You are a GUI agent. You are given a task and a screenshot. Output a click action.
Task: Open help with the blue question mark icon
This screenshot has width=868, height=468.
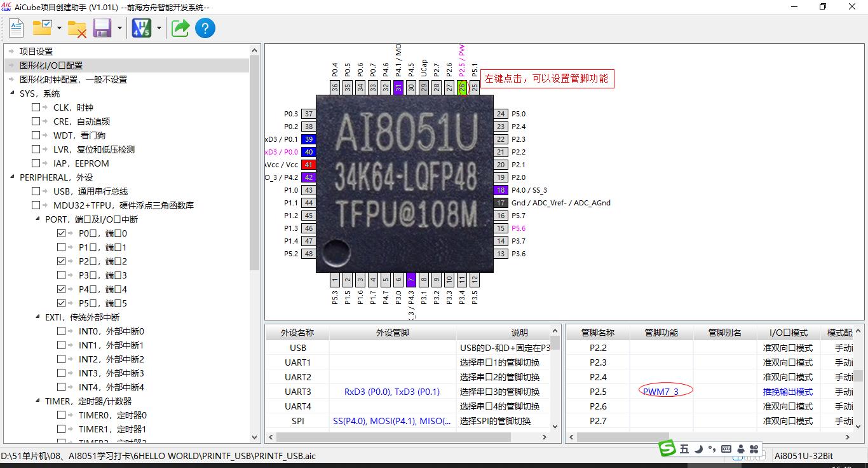pos(205,28)
